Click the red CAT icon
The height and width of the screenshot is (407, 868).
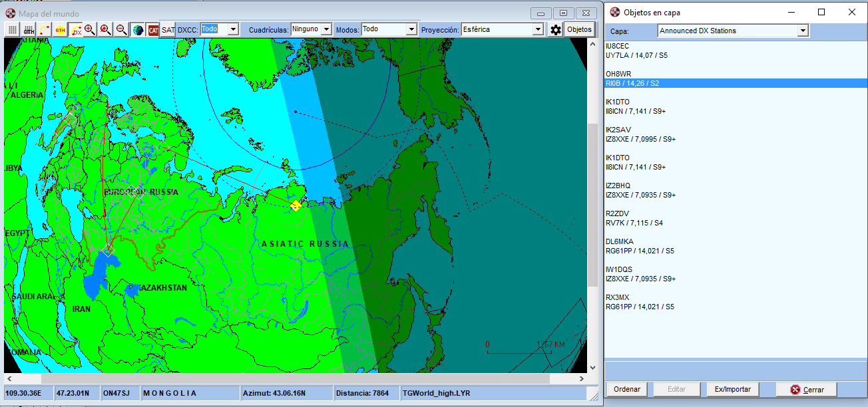154,30
